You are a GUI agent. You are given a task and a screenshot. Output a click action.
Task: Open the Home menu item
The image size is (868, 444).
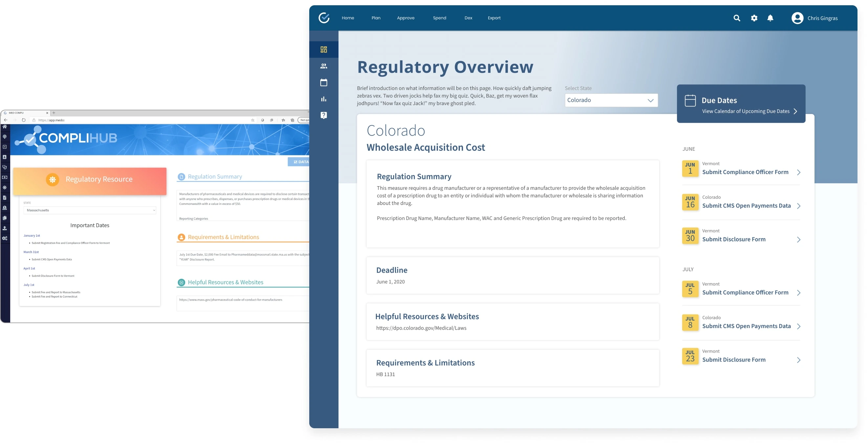(x=348, y=18)
